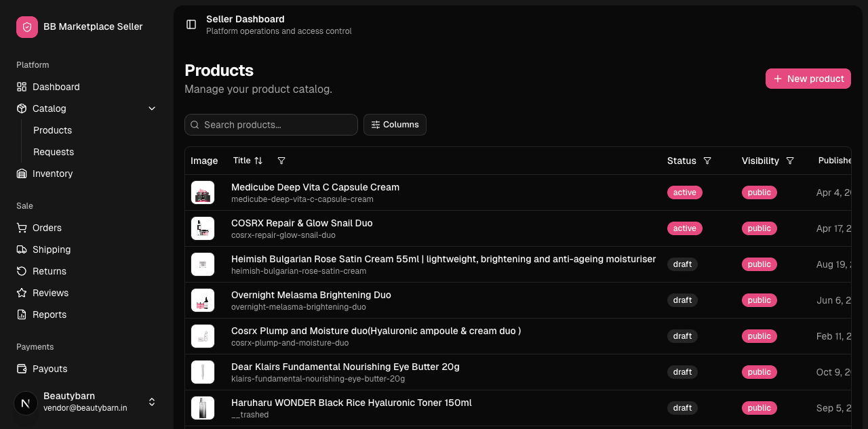Open Dear Klairs Fundamental Nourishing Eye Butter

click(345, 367)
